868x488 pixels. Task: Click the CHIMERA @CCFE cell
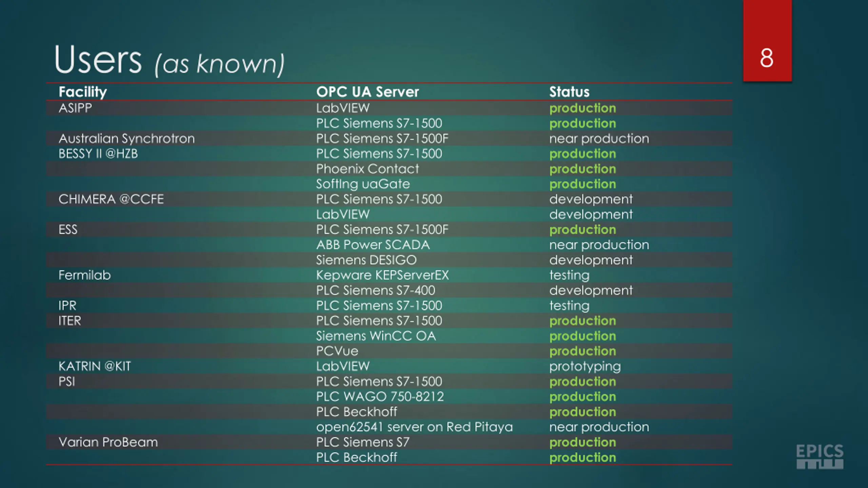coord(111,199)
